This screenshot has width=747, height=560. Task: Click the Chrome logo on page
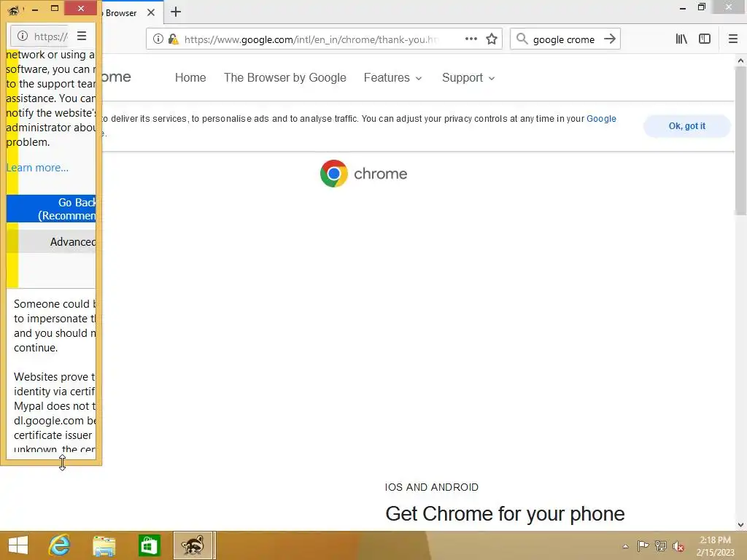pos(363,174)
